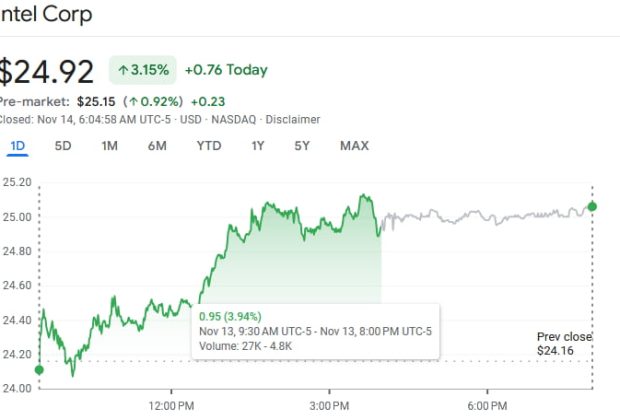Screen dimensions: 620x420
Task: Select the 1D time range tab
Action: click(18, 145)
